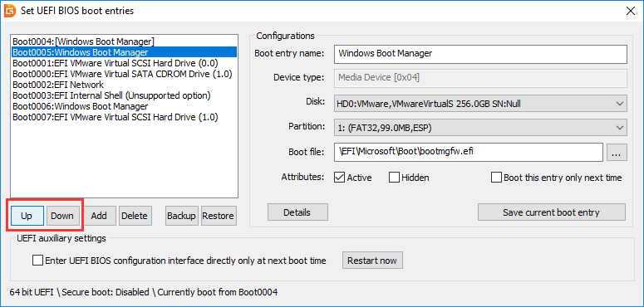This screenshot has width=644, height=307.
Task: Click the Delete button
Action: 135,215
